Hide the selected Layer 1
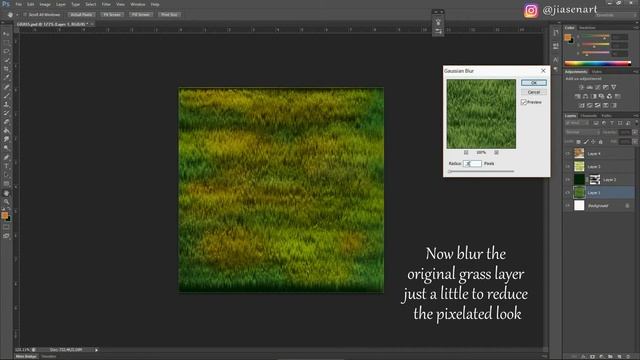This screenshot has width=640, height=360. [x=568, y=193]
